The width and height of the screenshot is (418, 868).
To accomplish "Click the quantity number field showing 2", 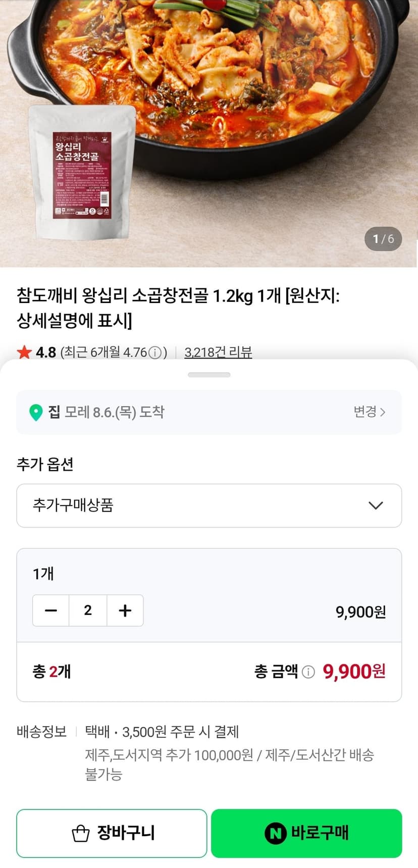I will (88, 610).
